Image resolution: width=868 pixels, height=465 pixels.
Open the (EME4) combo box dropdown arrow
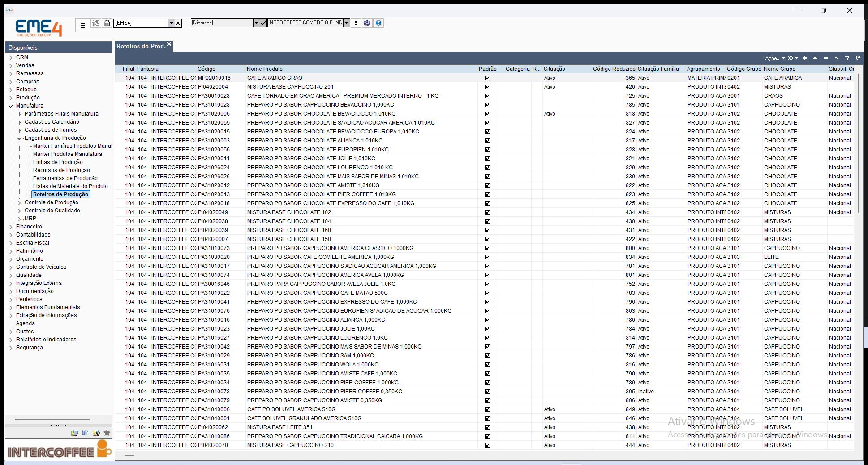click(x=171, y=23)
